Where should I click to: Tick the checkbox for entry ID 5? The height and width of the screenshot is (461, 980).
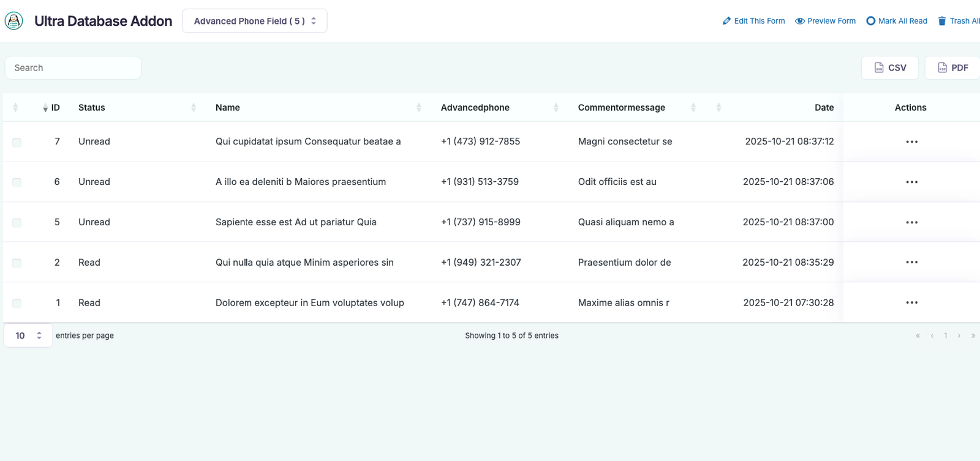pos(17,223)
